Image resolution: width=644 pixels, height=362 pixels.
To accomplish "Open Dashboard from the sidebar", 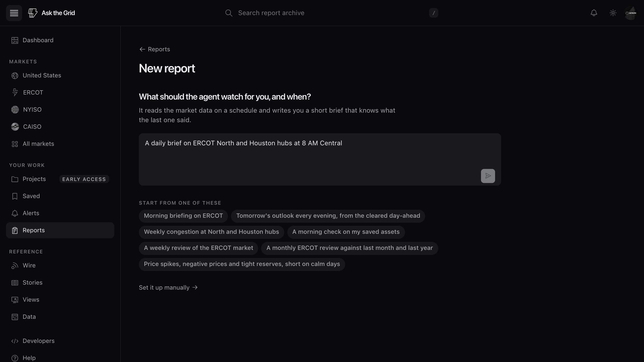I will 60,40.
